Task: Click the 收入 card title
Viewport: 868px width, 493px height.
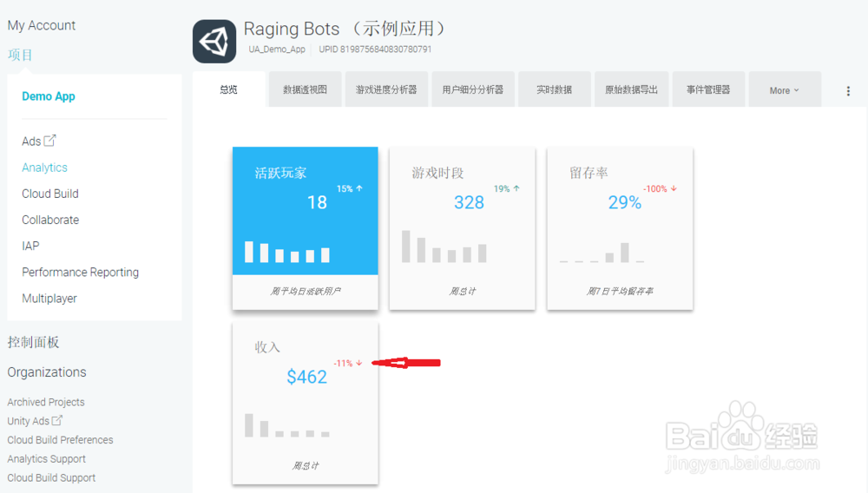Action: (267, 347)
